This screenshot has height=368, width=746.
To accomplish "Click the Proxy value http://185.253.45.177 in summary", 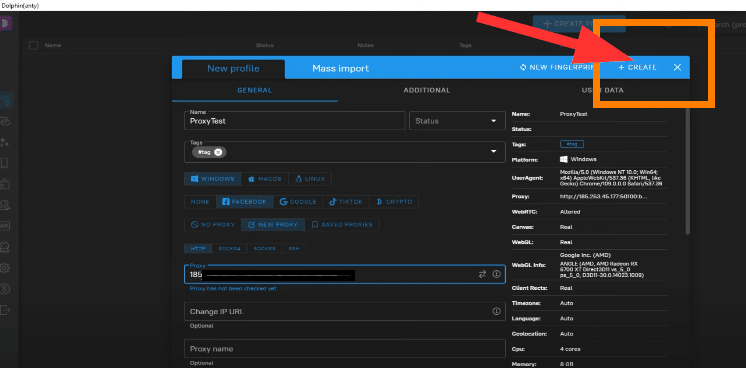I will [603, 196].
